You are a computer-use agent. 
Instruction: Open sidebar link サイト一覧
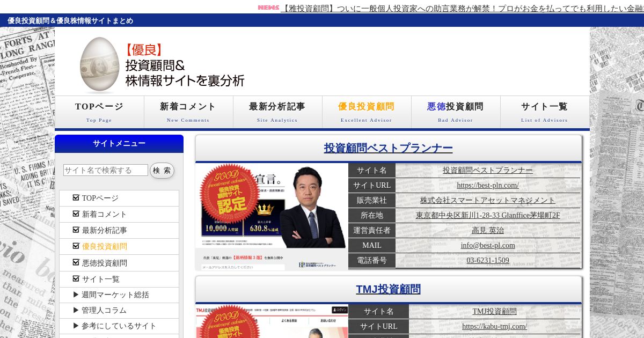(100, 279)
